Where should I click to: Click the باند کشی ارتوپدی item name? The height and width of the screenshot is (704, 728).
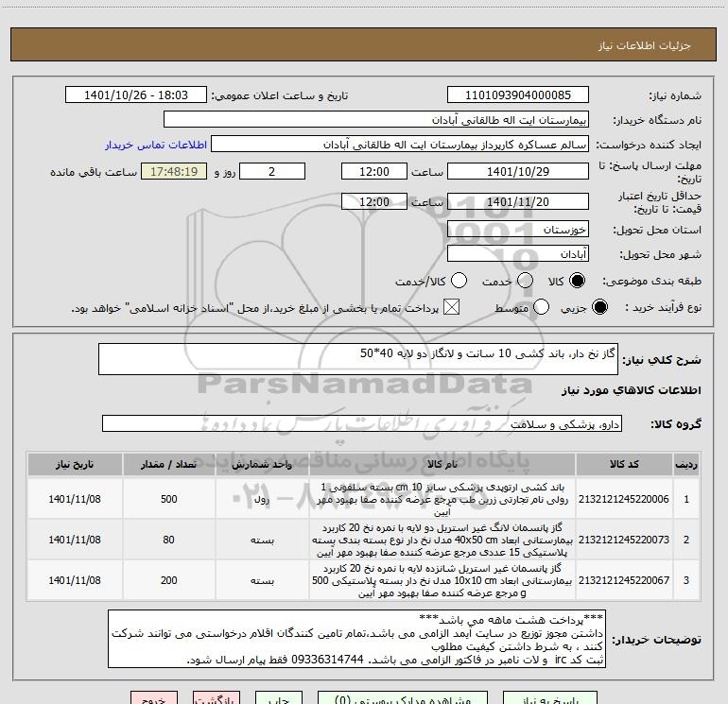click(442, 499)
